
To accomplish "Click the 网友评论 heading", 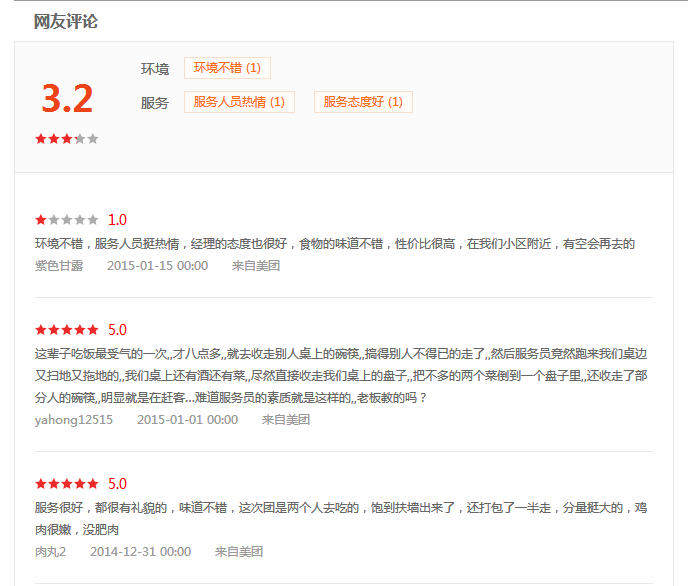I will point(66,21).
